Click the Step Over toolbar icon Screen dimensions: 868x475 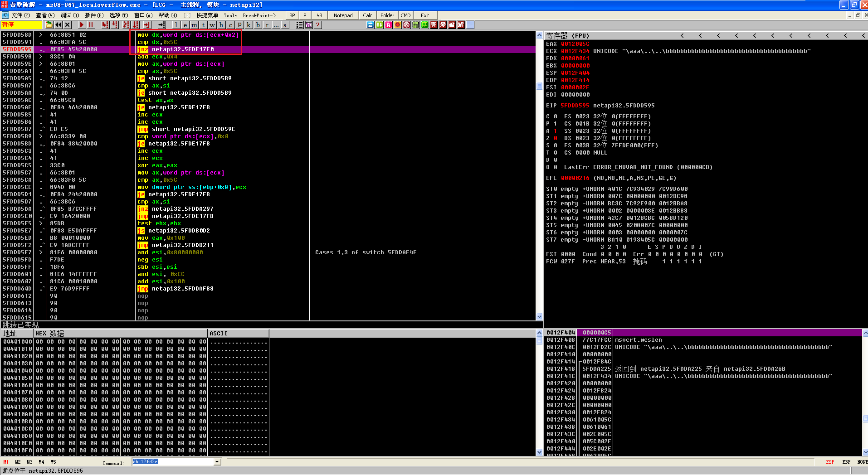[114, 25]
